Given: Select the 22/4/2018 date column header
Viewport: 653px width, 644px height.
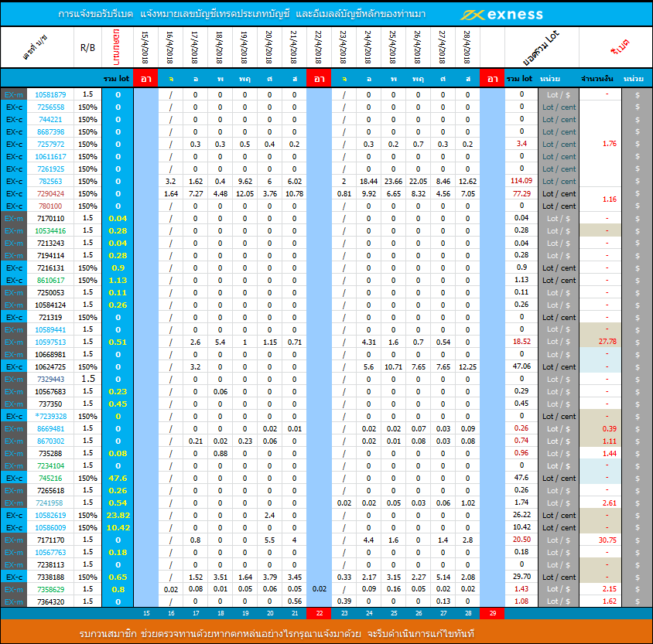Looking at the screenshot, I should coord(319,47).
